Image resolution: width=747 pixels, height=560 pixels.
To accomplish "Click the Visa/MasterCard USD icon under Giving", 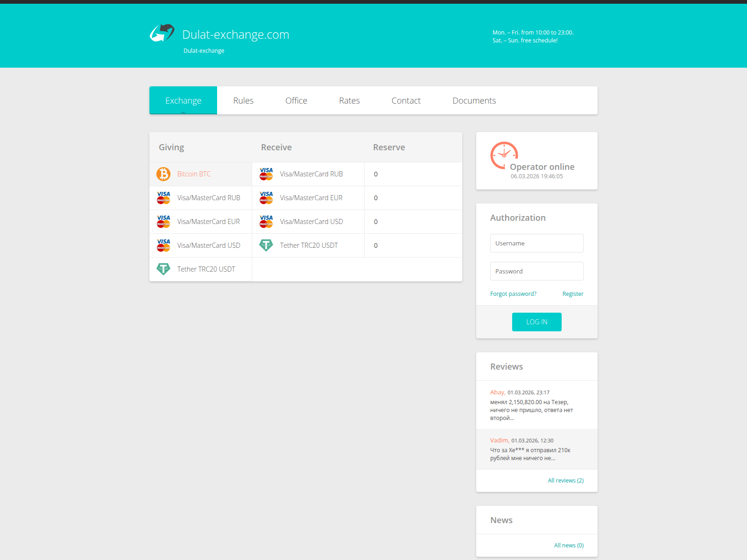I will 163,245.
